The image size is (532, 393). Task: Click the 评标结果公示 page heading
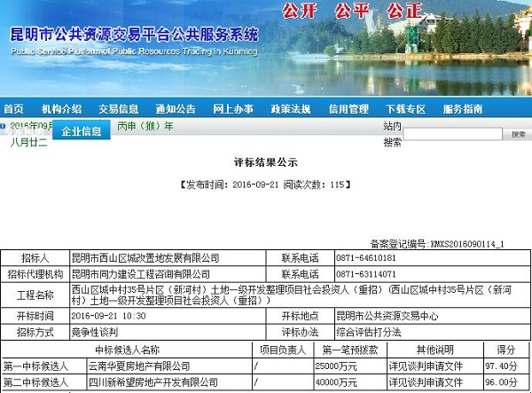point(265,162)
